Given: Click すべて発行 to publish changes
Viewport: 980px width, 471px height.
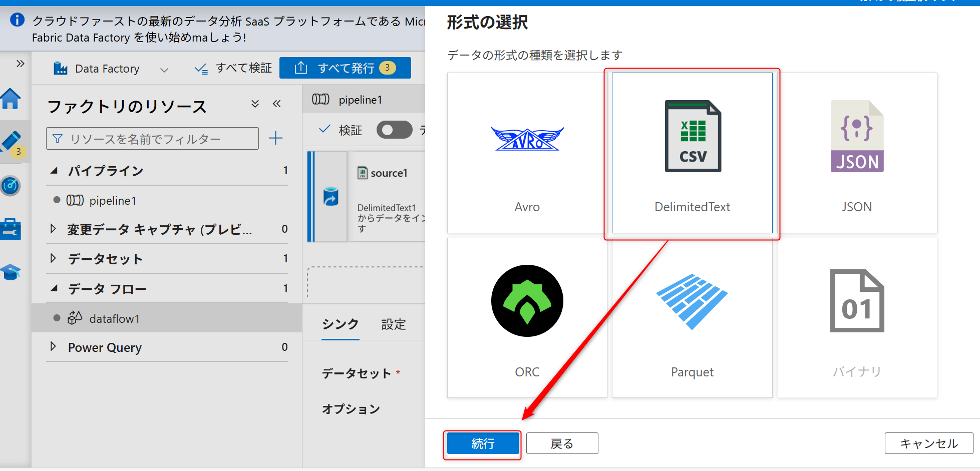Looking at the screenshot, I should pos(345,68).
